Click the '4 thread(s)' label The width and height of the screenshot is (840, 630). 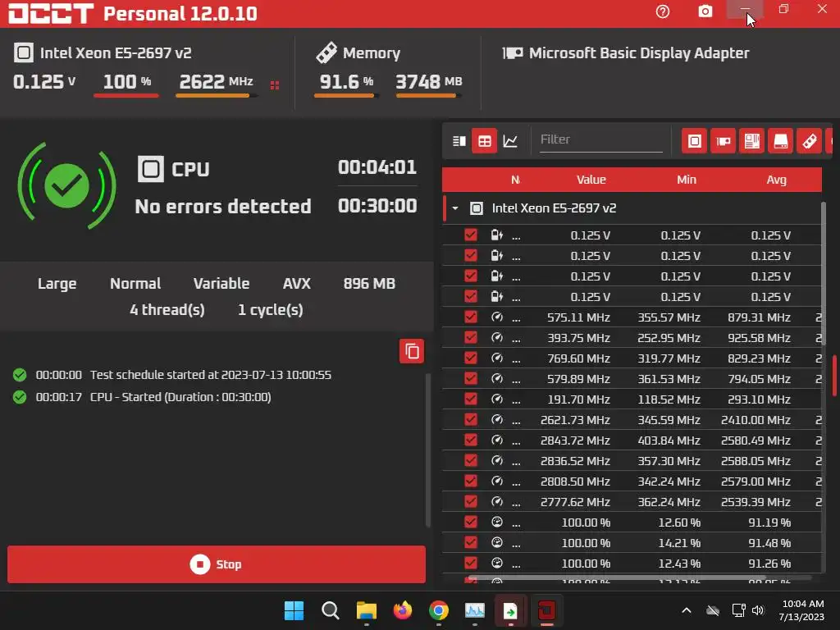pyautogui.click(x=167, y=309)
